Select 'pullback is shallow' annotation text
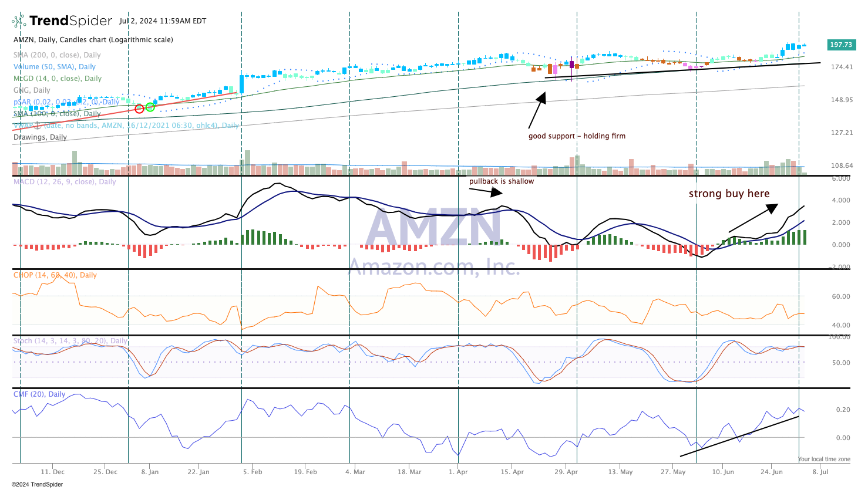The height and width of the screenshot is (490, 868). (502, 181)
